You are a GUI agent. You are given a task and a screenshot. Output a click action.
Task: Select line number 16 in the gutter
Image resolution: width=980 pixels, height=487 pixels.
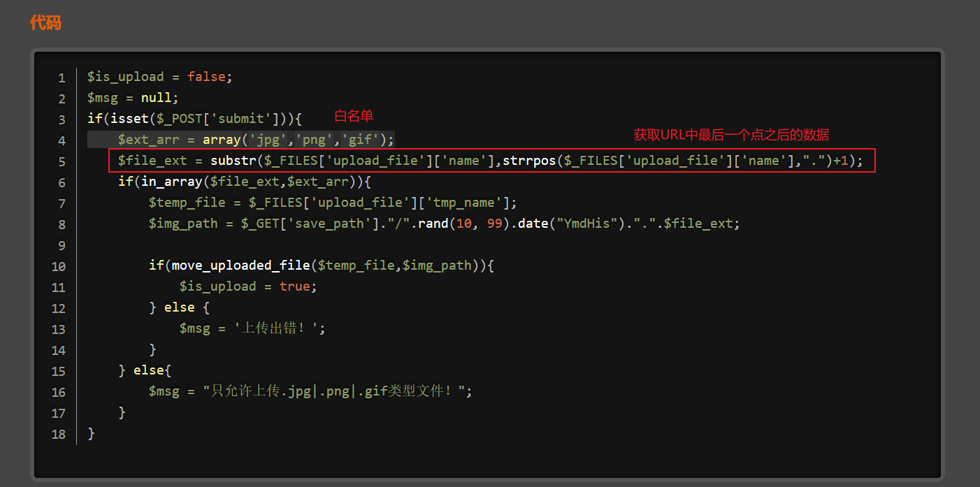click(59, 392)
